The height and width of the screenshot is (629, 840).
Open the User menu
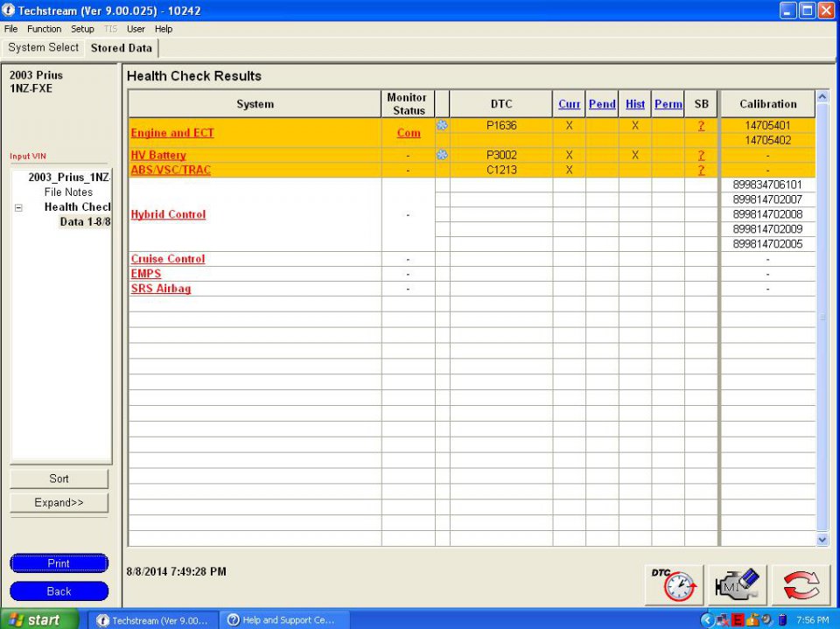click(136, 29)
